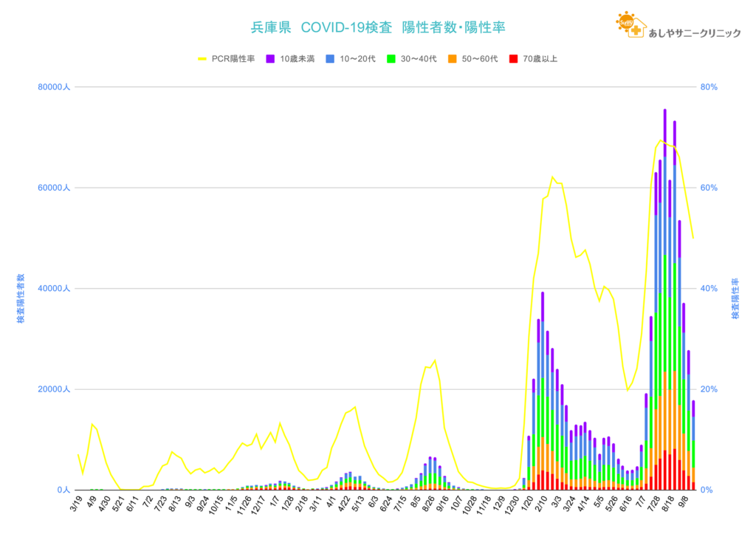756x534 pixels.
Task: Click the red 70歳以上 legend swatch
Action: pos(514,58)
